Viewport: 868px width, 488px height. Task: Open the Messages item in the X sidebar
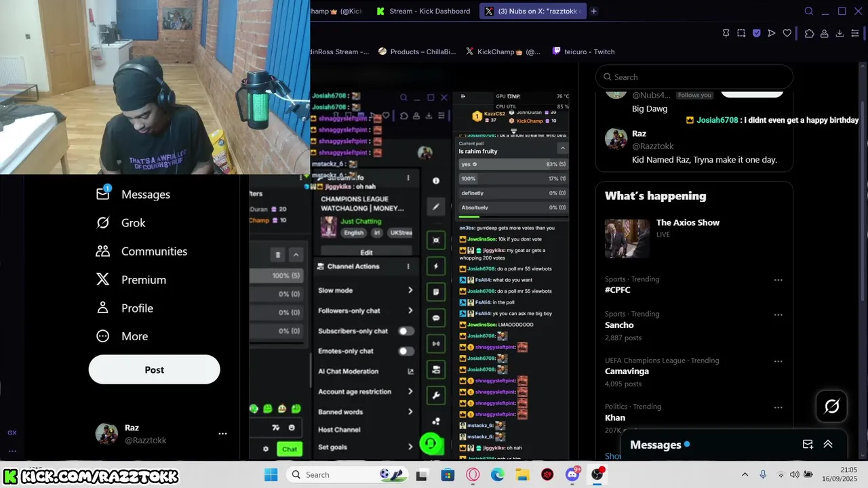[133, 195]
